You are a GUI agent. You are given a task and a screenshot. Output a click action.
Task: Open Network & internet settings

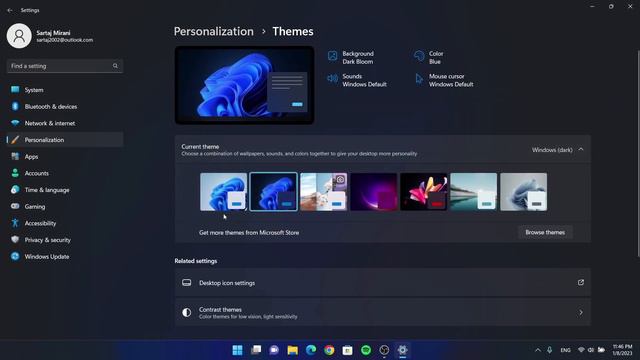tap(65, 123)
